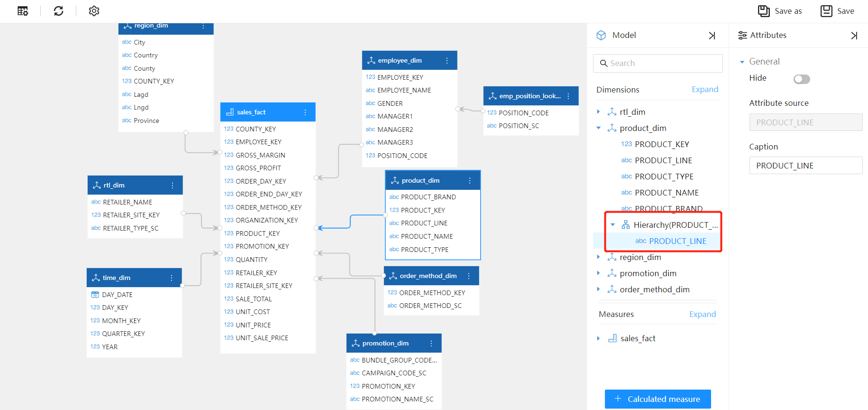Screen dimensions: 868x410
Task: Select ORDER_METHOD_SC column
Action: [430, 306]
